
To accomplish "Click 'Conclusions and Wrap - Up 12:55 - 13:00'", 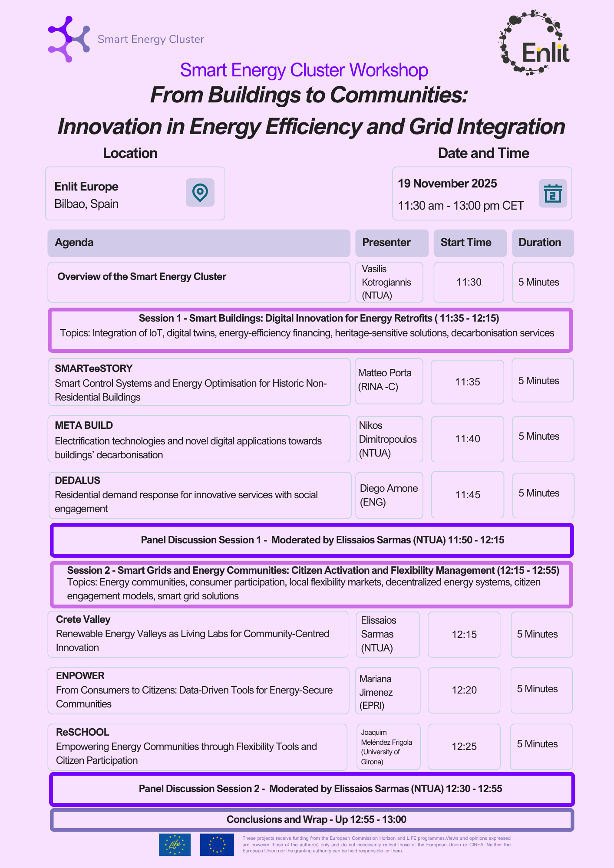I will pyautogui.click(x=312, y=820).
